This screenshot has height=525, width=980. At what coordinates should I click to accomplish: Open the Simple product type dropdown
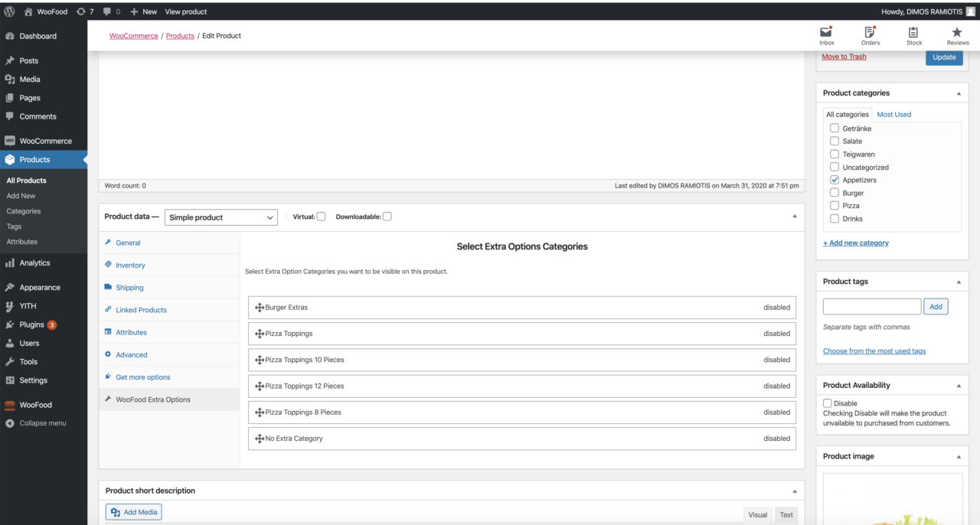(220, 217)
